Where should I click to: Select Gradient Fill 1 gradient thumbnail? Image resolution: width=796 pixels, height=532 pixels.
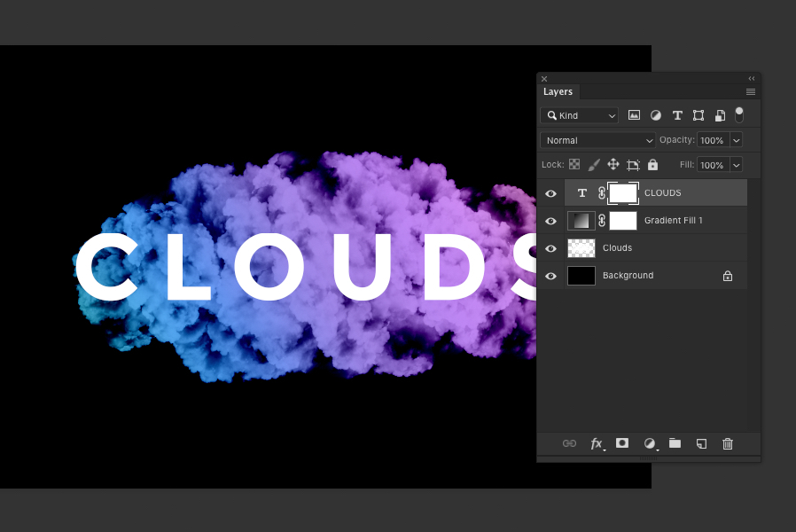tap(581, 220)
